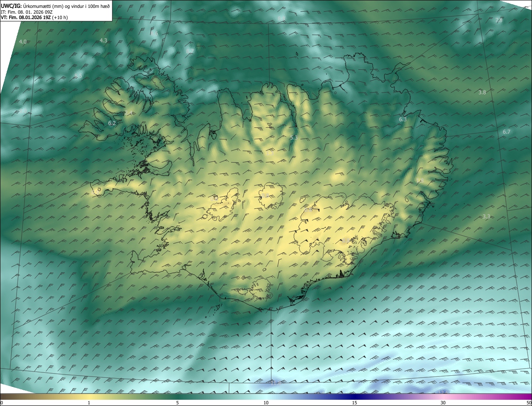Image resolution: width=532 pixels, height=406 pixels.
Task: Click the 5 tick label on the color scale
Action: tap(177, 403)
